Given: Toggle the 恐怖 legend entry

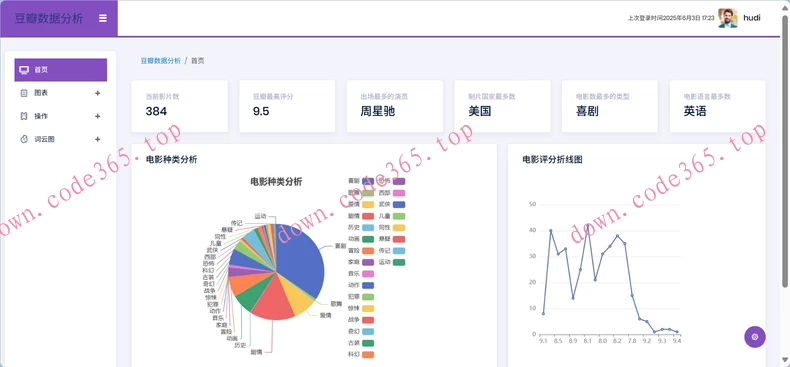Looking at the screenshot, I should coord(392,181).
